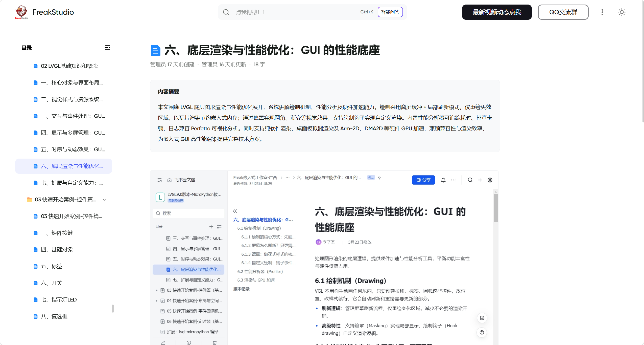Open the three-dot more menu in site header
Viewport: 644px width, 345px height.
point(602,12)
